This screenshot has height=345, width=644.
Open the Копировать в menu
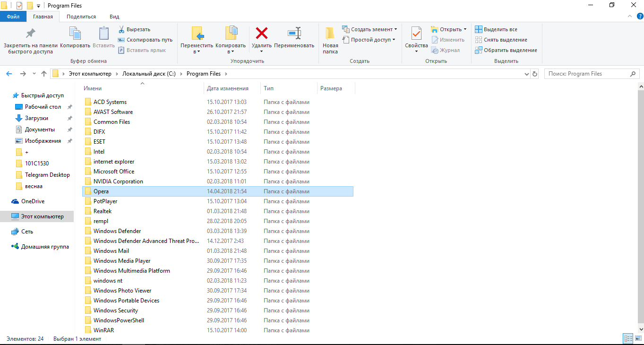click(x=231, y=40)
